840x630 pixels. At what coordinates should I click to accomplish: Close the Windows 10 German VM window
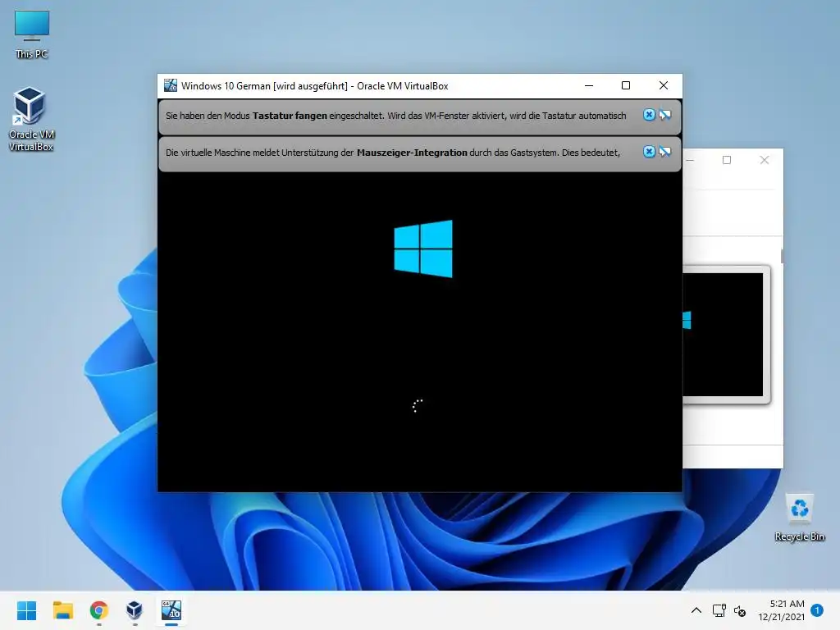pyautogui.click(x=663, y=85)
